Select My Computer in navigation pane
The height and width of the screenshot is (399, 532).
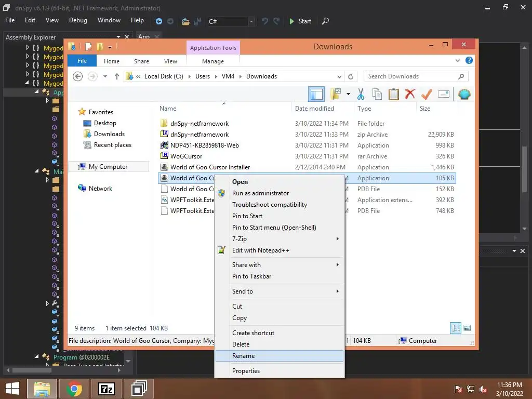[x=108, y=167]
